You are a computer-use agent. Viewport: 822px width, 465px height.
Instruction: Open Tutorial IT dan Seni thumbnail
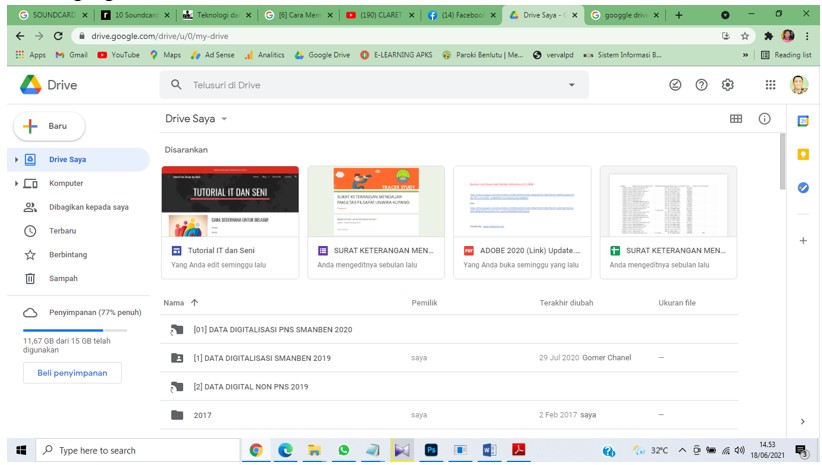(x=230, y=201)
